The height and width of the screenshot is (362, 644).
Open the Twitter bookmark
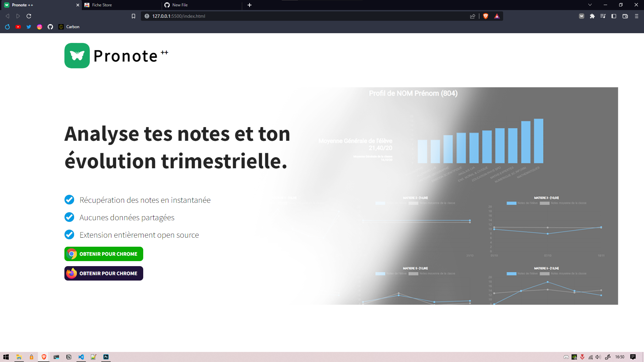(x=29, y=27)
